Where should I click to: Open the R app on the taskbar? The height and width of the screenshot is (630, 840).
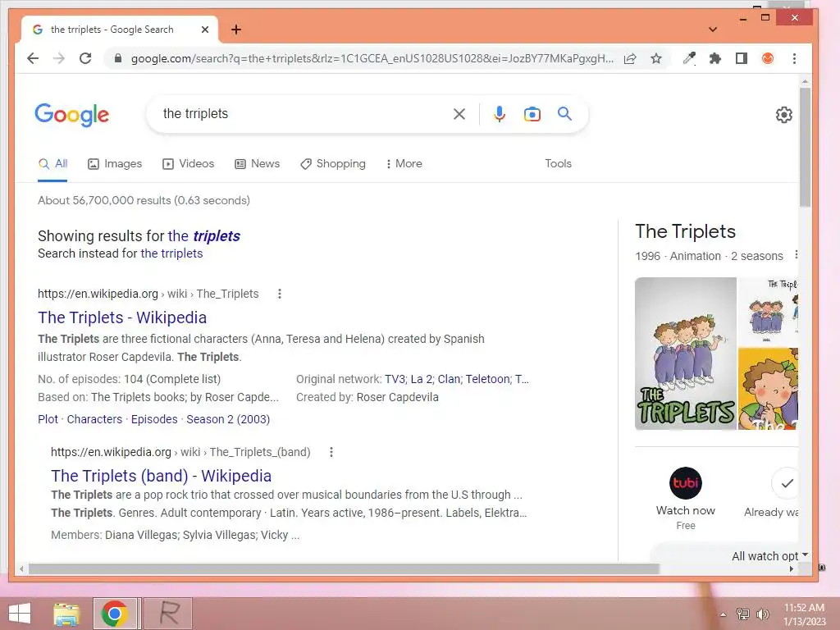[169, 614]
